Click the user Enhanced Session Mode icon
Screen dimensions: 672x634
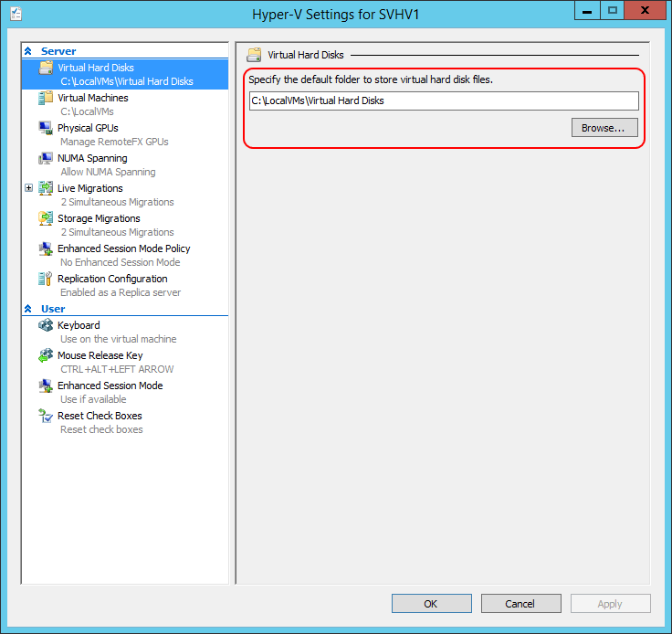46,386
